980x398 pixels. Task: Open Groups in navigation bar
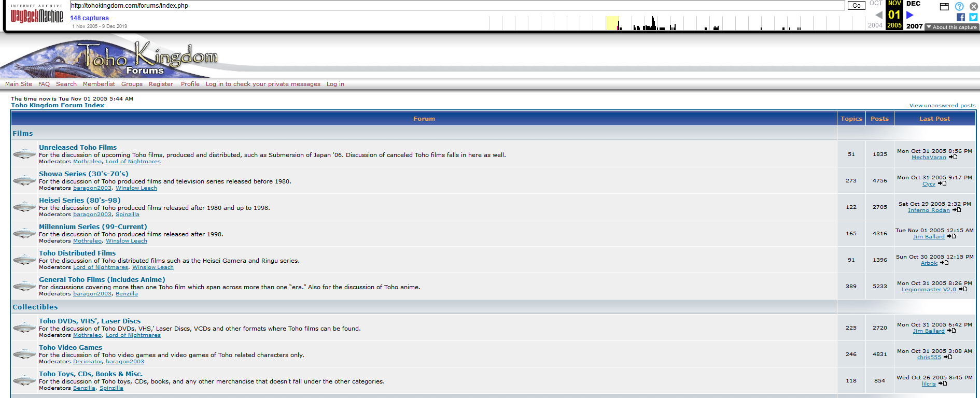pos(132,84)
